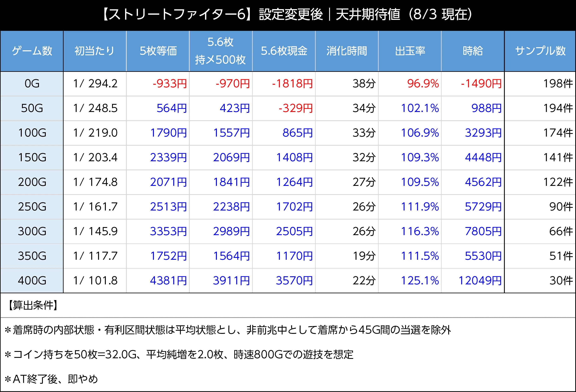The height and width of the screenshot is (392, 576).
Task: Click the red -1818円 value
Action: 292,84
